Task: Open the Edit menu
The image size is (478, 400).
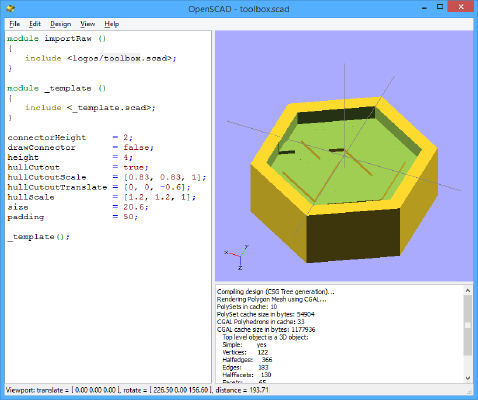Action: [35, 24]
